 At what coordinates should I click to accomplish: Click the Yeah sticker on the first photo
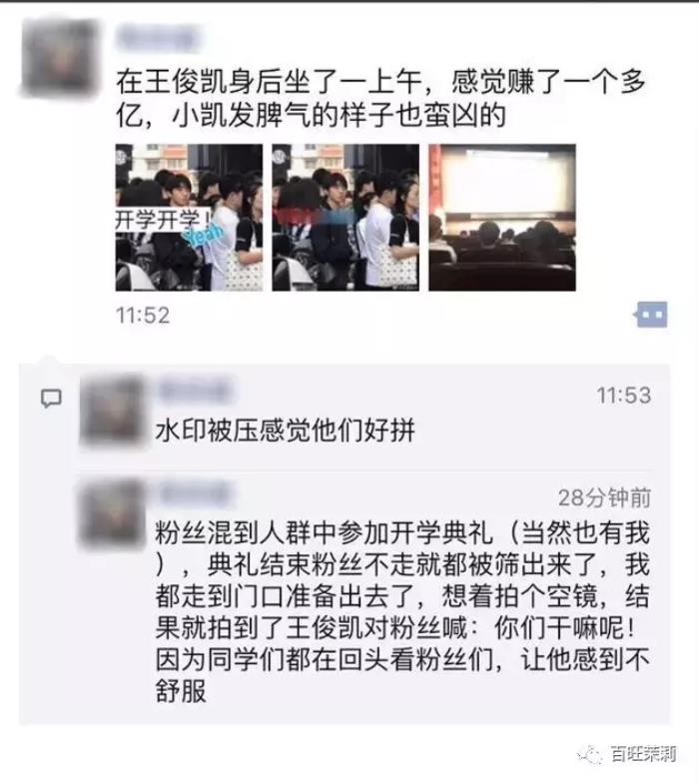[204, 235]
